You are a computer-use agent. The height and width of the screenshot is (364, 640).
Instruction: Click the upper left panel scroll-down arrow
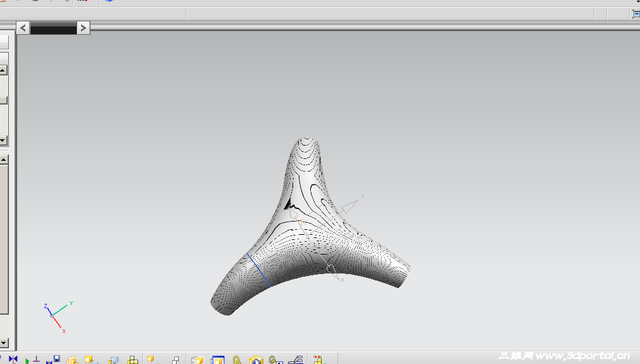(x=3, y=141)
